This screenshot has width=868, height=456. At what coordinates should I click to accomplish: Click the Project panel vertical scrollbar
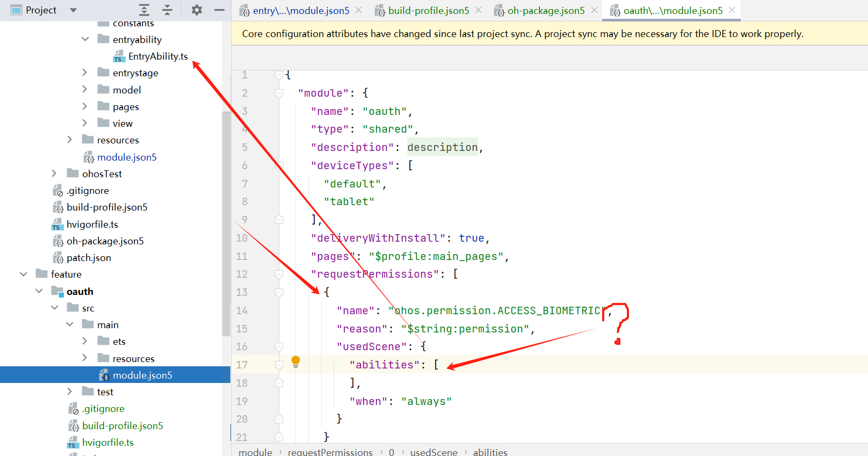[226, 223]
